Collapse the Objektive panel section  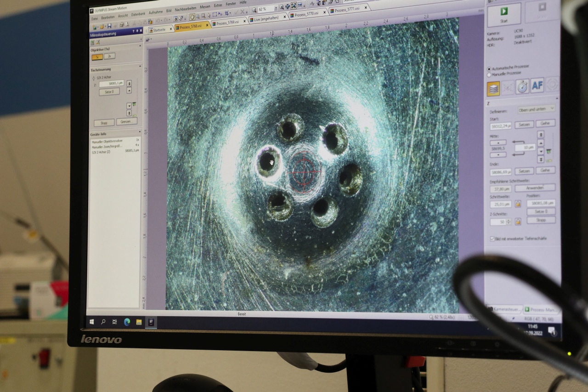(140, 45)
